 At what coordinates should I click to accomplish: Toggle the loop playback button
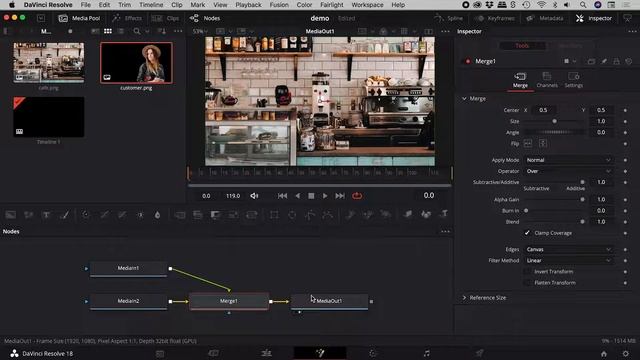click(357, 196)
